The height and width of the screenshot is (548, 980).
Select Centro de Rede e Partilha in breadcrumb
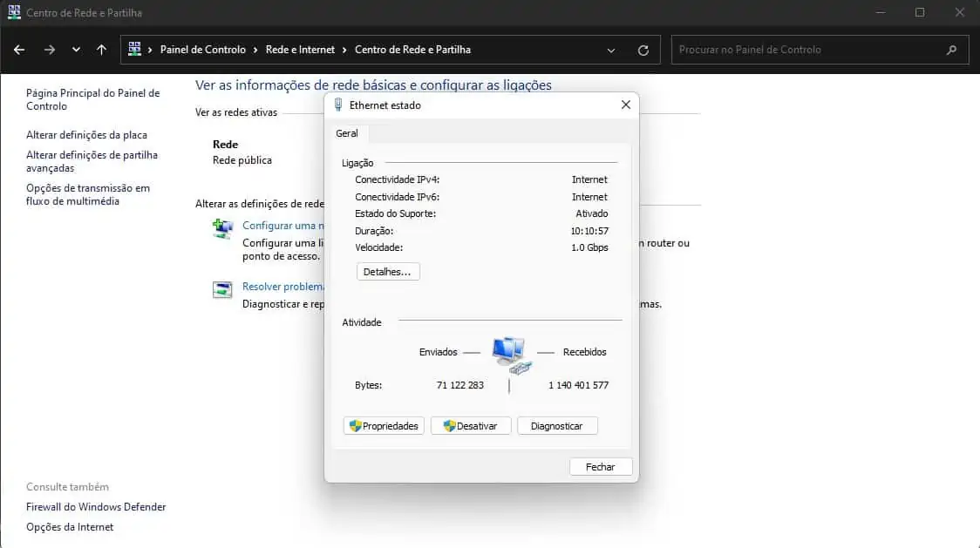click(412, 50)
